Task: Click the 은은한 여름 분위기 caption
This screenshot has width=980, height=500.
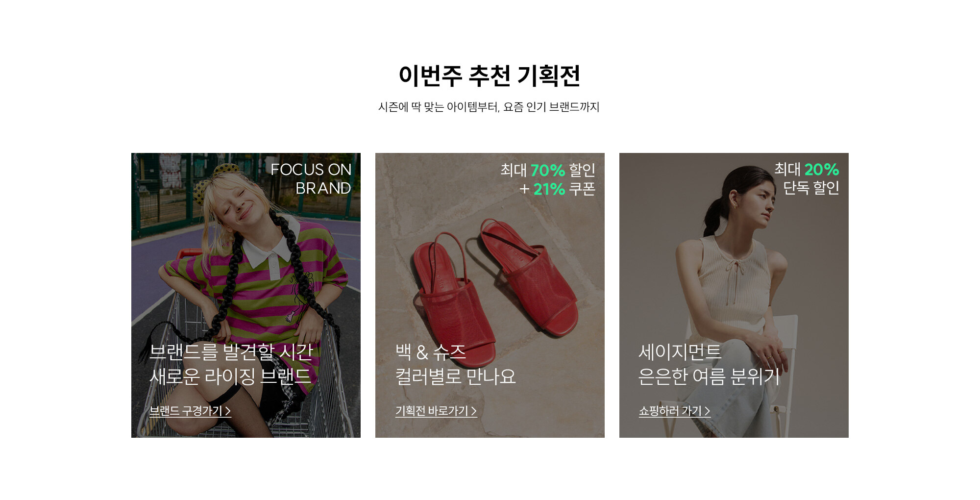Action: click(x=709, y=376)
